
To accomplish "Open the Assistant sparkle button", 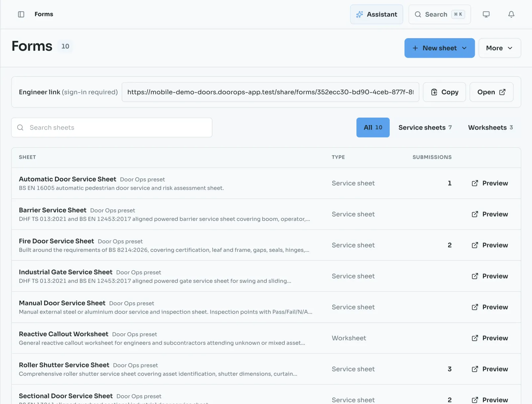I will 376,14.
